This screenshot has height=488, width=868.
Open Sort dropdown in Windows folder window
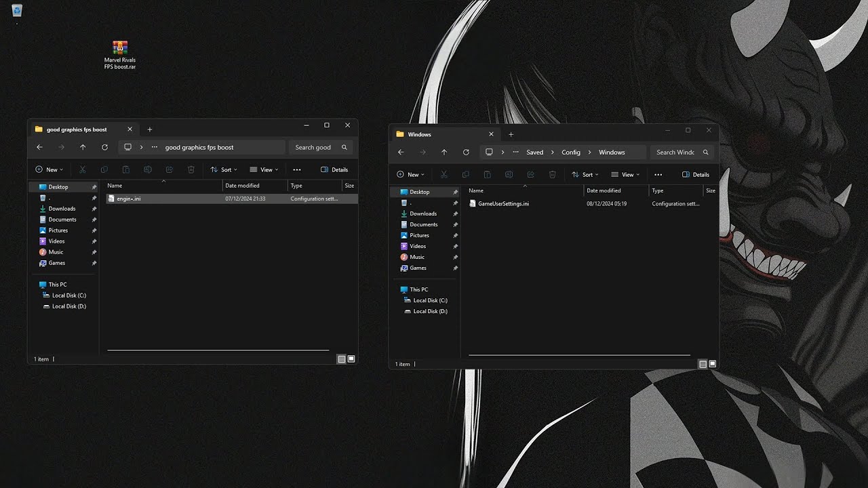(585, 175)
